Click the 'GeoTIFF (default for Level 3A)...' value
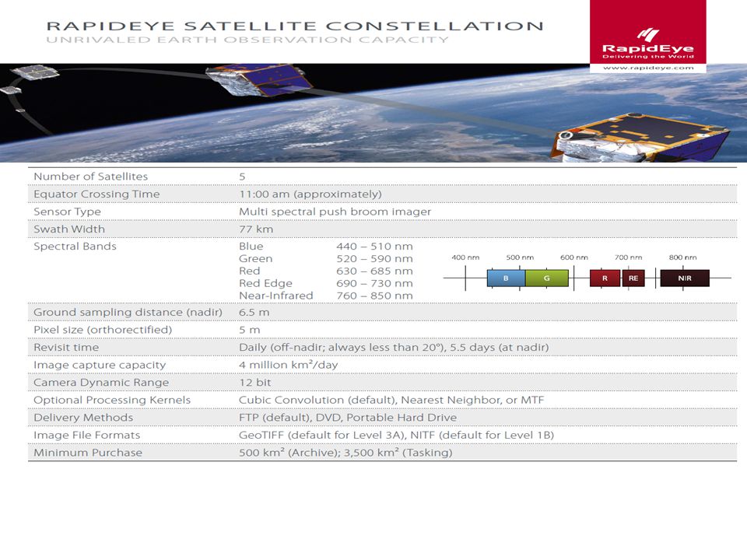747x560 pixels. 396,436
